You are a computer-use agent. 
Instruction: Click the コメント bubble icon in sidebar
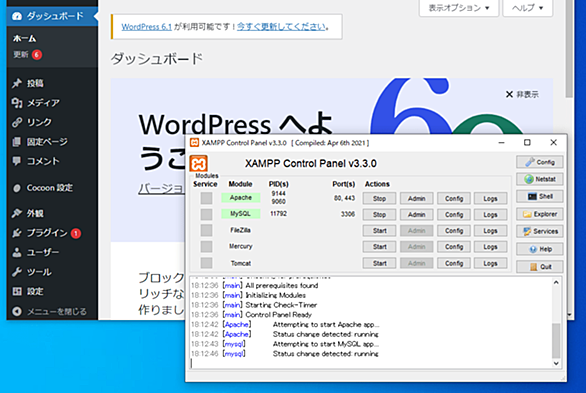(17, 161)
